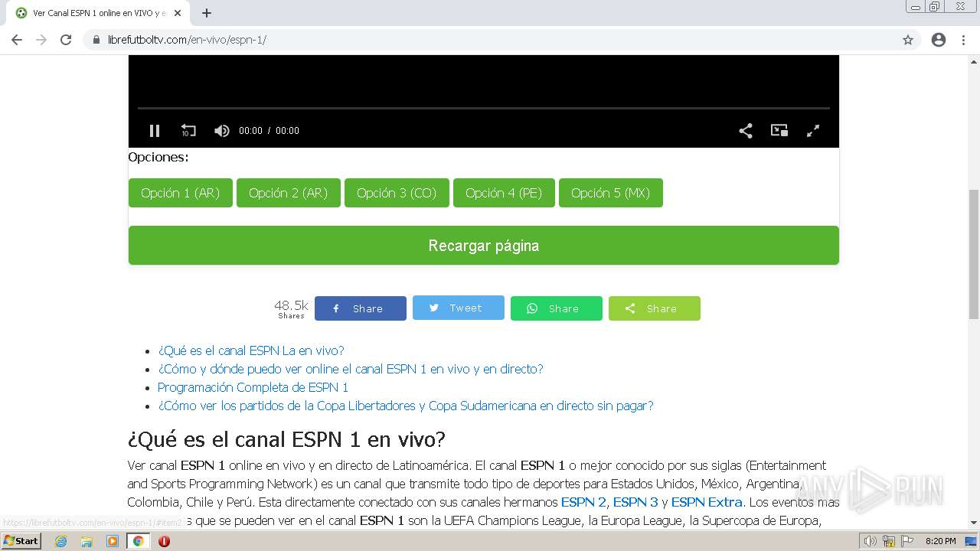Click the video progress bar
The image size is (980, 551).
[484, 109]
